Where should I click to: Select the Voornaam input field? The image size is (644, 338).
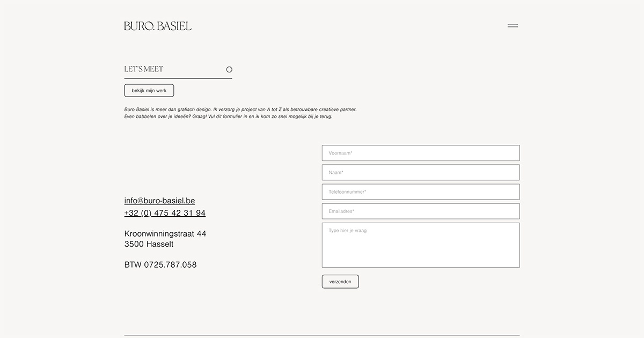click(x=420, y=152)
